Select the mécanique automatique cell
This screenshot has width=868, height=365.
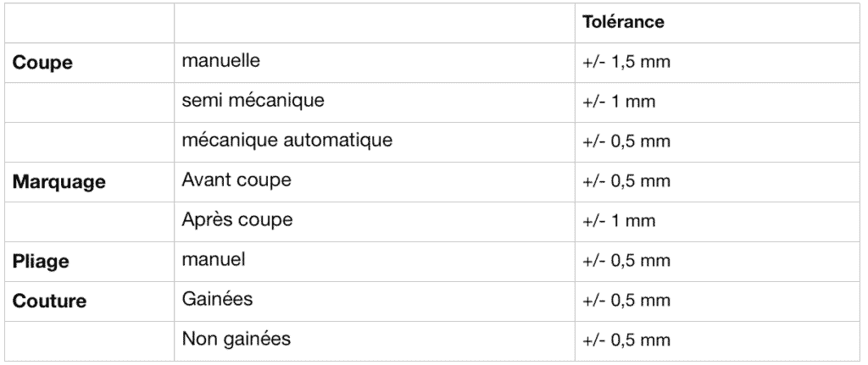(287, 141)
